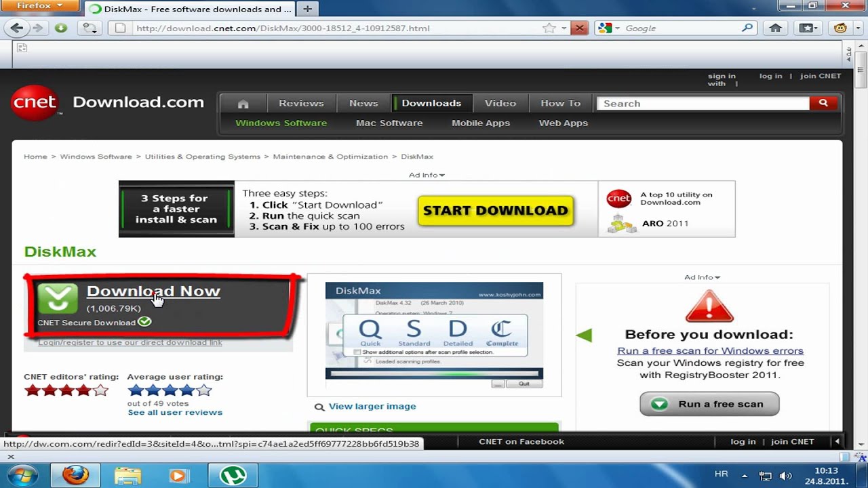Click the ARO 2011 ad text
The image size is (868, 488).
[x=665, y=223]
